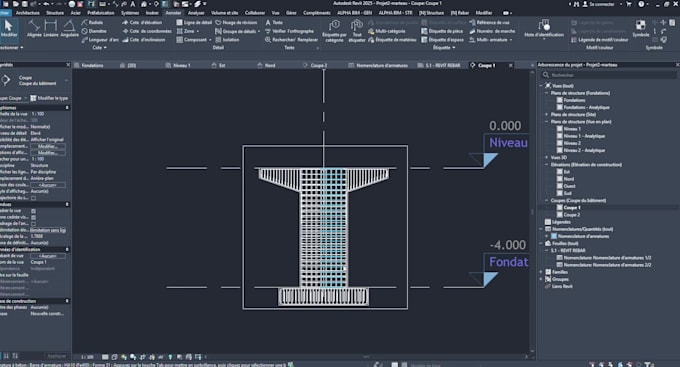Open the Analyser ribbon tab
The image size is (680, 367).
click(196, 13)
